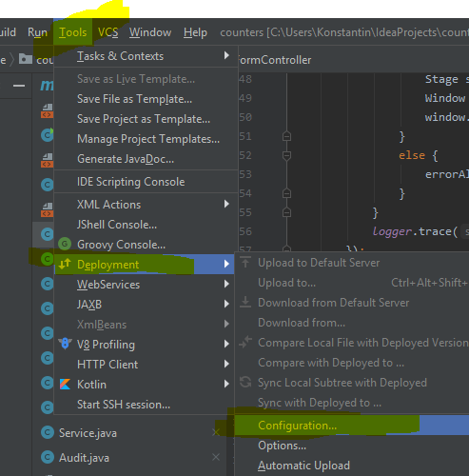The width and height of the screenshot is (469, 476).
Task: Click logger.trace call in editor
Action: 416,231
